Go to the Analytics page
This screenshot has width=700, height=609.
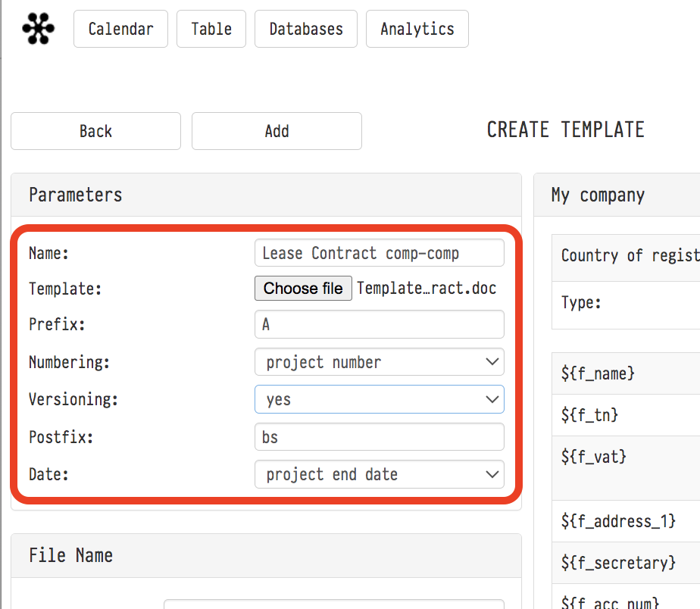click(x=417, y=29)
